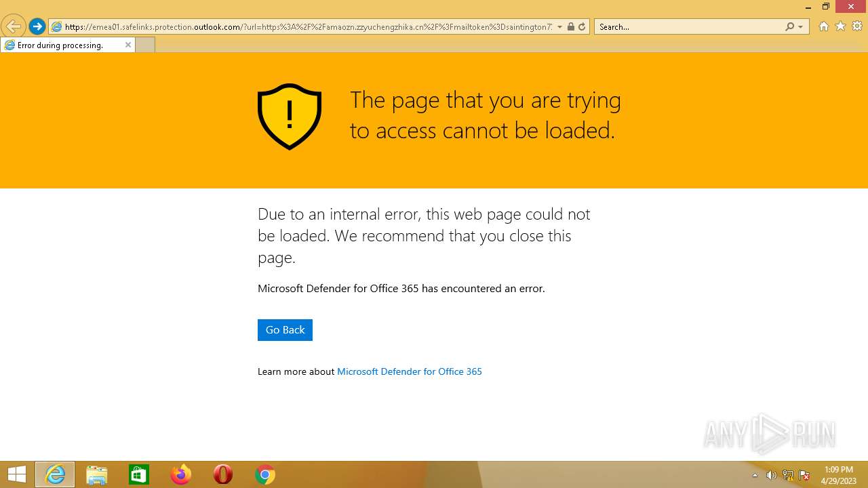Click into the Search box
Viewport: 868px width, 488px height.
[x=690, y=27]
